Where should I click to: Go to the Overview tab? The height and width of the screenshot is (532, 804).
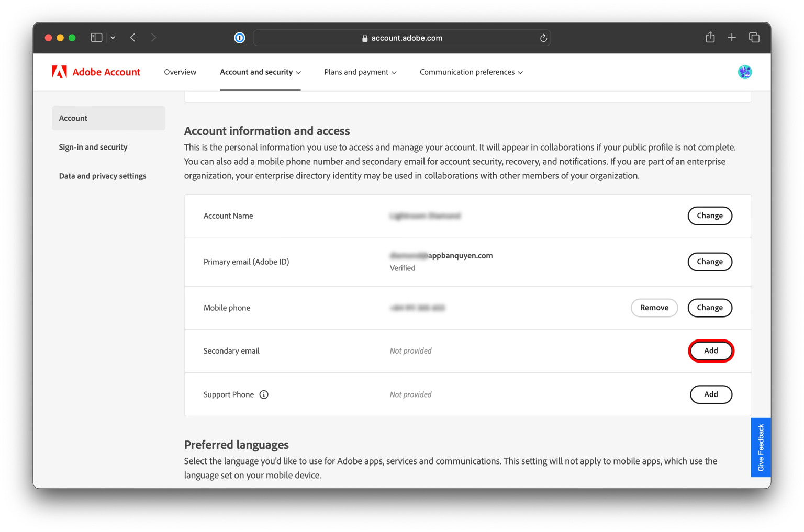coord(180,72)
